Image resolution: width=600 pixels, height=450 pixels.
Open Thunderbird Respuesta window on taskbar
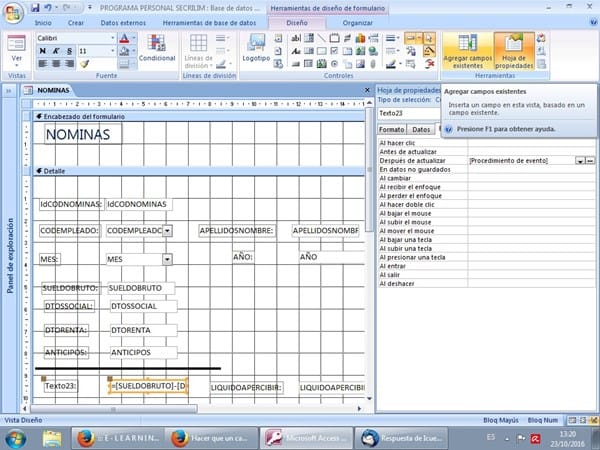(401, 438)
